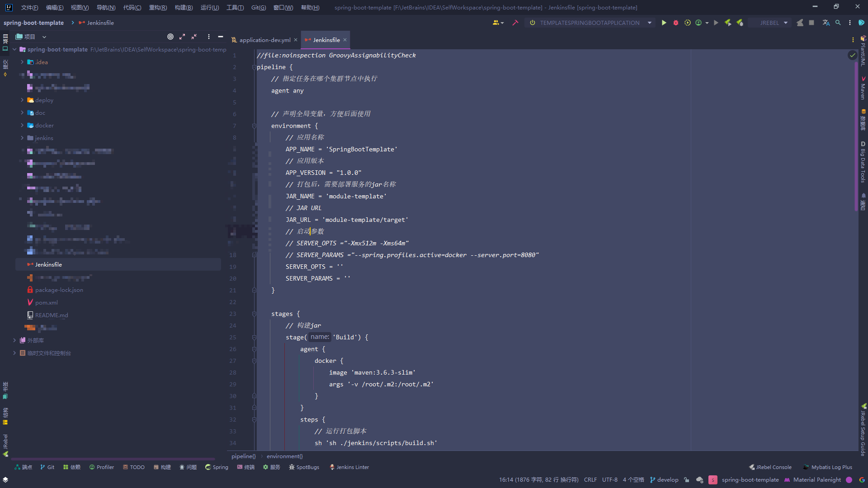
Task: Open the 工具(T) menu
Action: coord(235,7)
